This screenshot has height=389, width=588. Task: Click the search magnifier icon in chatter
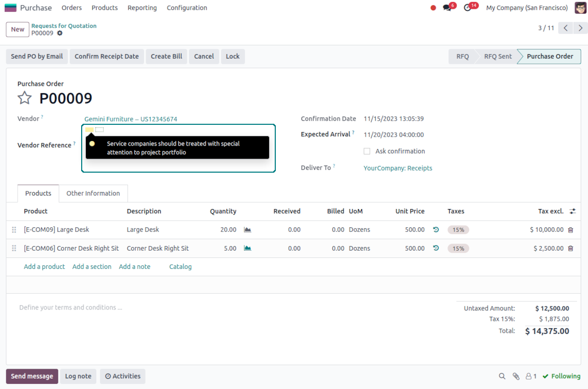pos(502,376)
